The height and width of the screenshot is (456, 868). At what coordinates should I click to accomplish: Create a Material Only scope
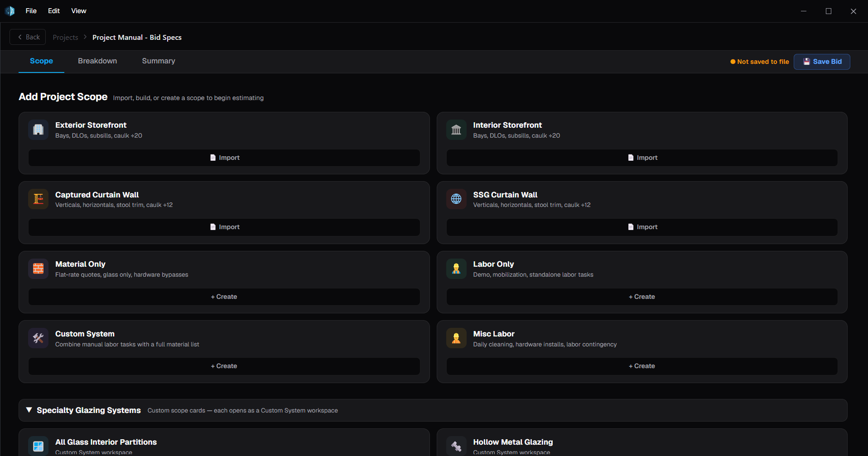(224, 297)
